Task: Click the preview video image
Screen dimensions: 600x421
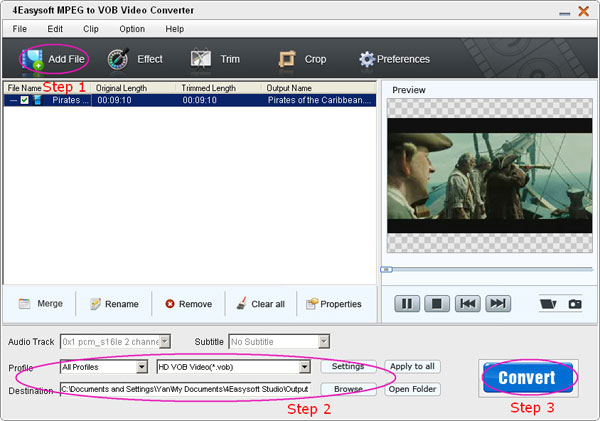Action: click(x=489, y=176)
